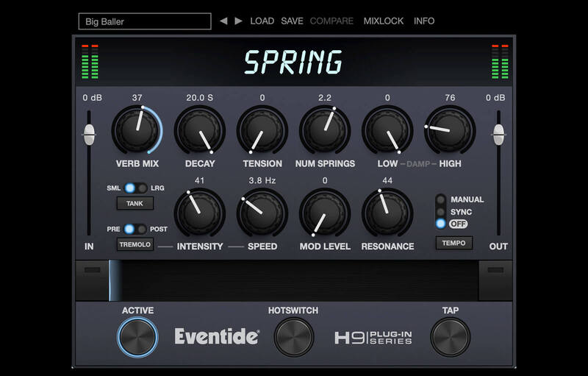Click the Big Baller preset name field
Viewport: 588px width, 376px height.
[x=145, y=21]
